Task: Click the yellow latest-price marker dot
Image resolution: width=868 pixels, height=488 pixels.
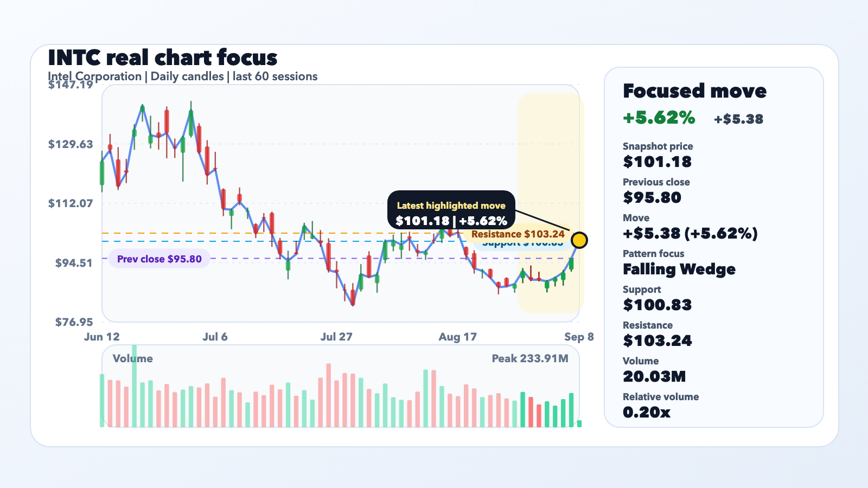Action: tap(579, 240)
